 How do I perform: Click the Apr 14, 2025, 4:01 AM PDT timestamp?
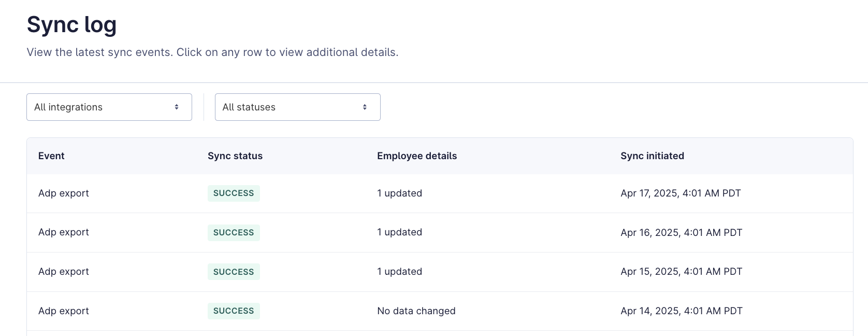[682, 311]
